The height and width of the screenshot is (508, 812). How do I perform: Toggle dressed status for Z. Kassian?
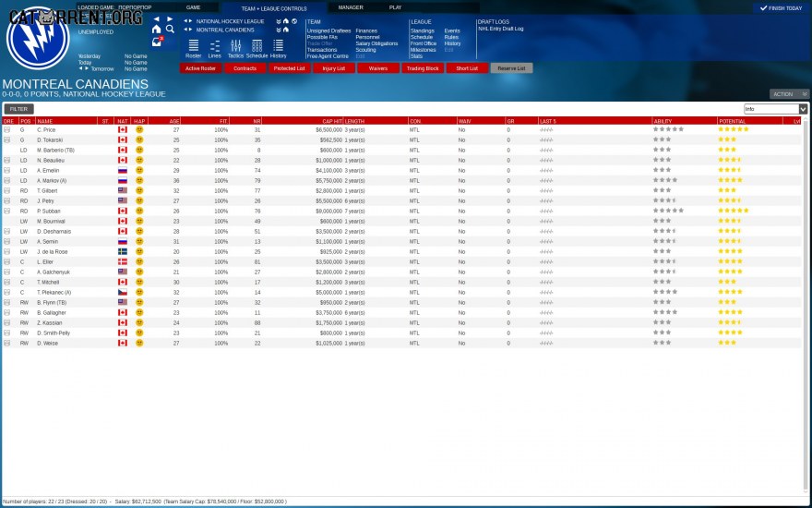(x=7, y=323)
